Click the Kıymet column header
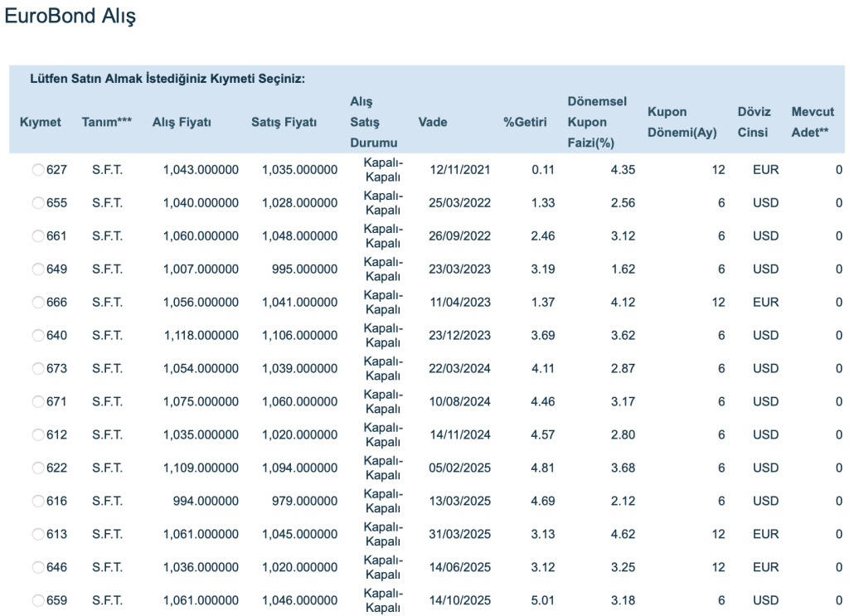The height and width of the screenshot is (616, 849). (x=41, y=123)
